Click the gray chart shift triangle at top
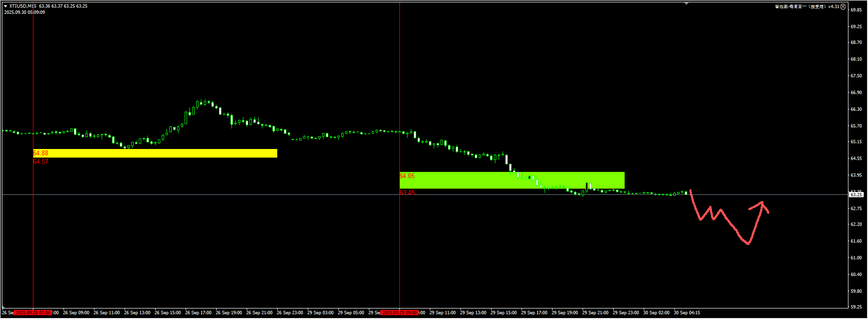The image size is (868, 319). [686, 3]
